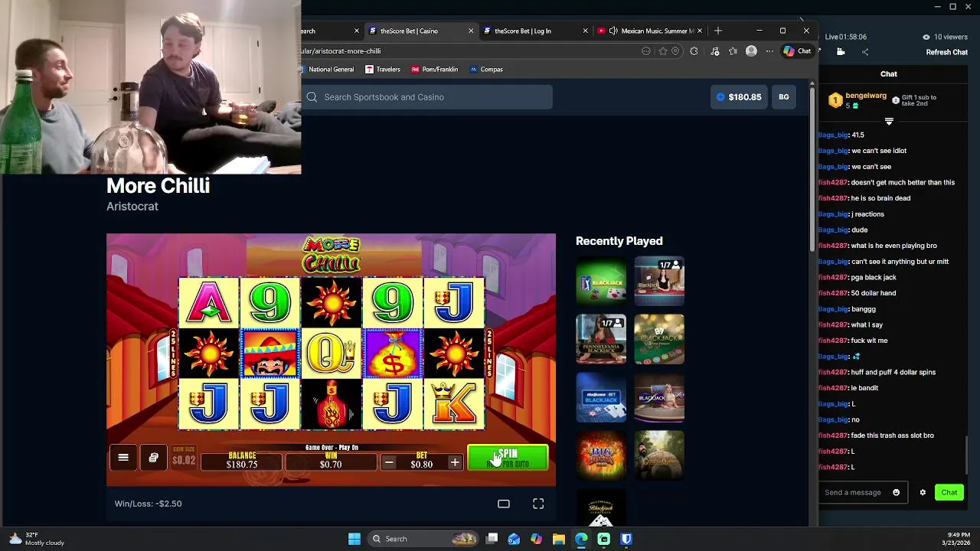Image resolution: width=980 pixels, height=551 pixels.
Task: Open browser extensions puzzle icon
Action: [694, 51]
